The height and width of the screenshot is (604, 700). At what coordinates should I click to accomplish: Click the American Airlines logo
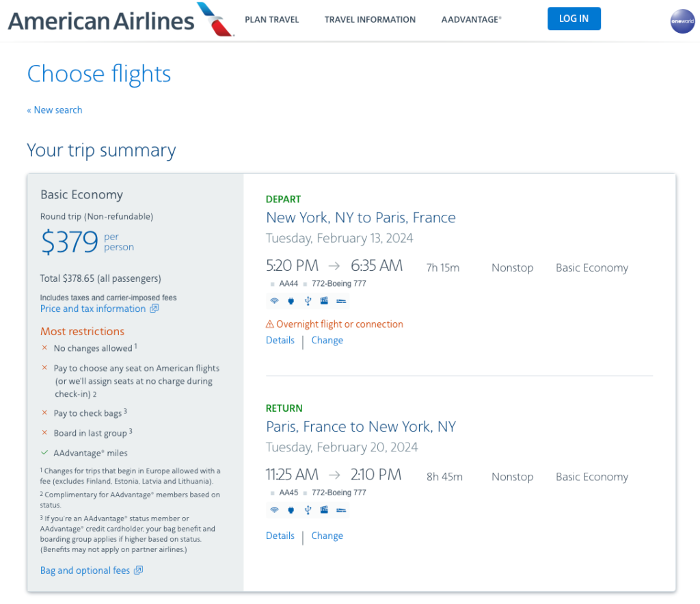click(121, 20)
